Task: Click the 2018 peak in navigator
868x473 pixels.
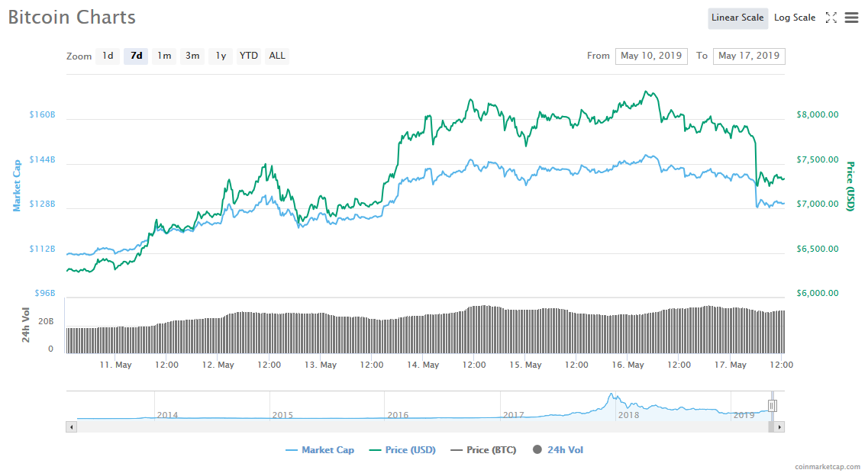Action: coord(611,395)
